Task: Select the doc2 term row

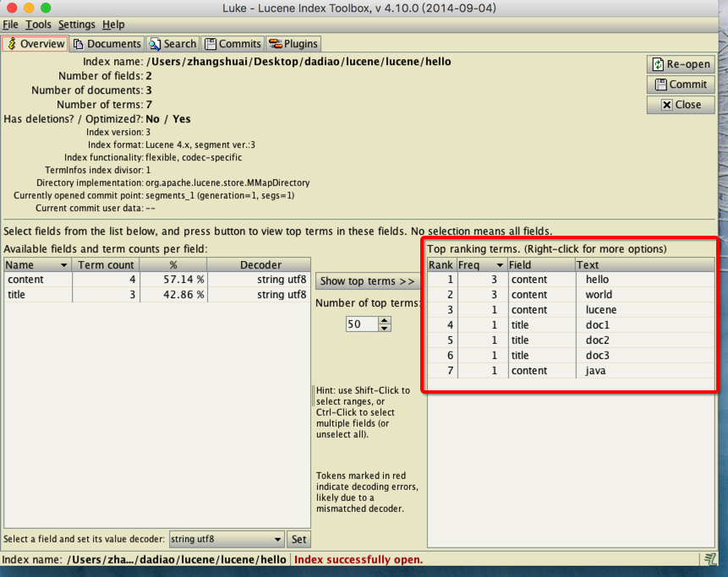Action: pyautogui.click(x=571, y=340)
